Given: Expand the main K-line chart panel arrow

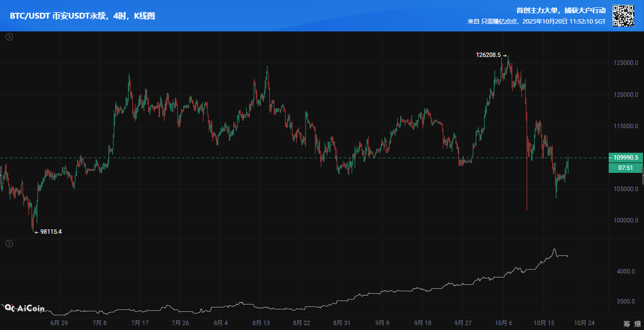Looking at the screenshot, I should [x=9, y=37].
